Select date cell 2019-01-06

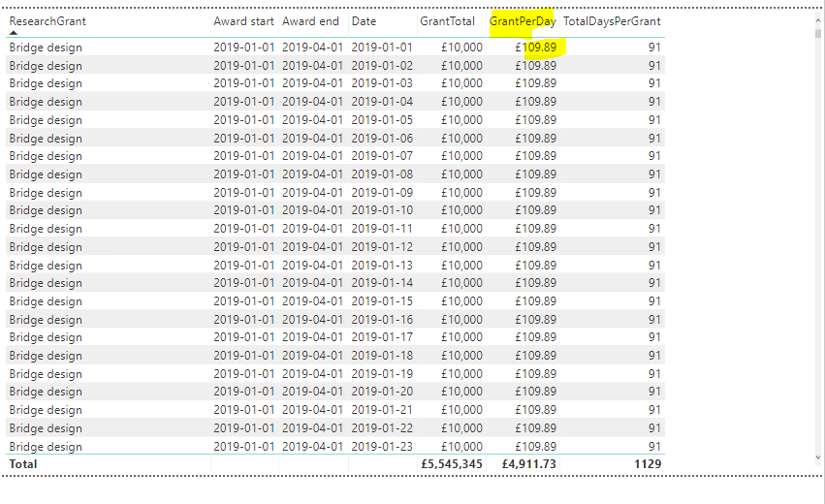[x=382, y=138]
